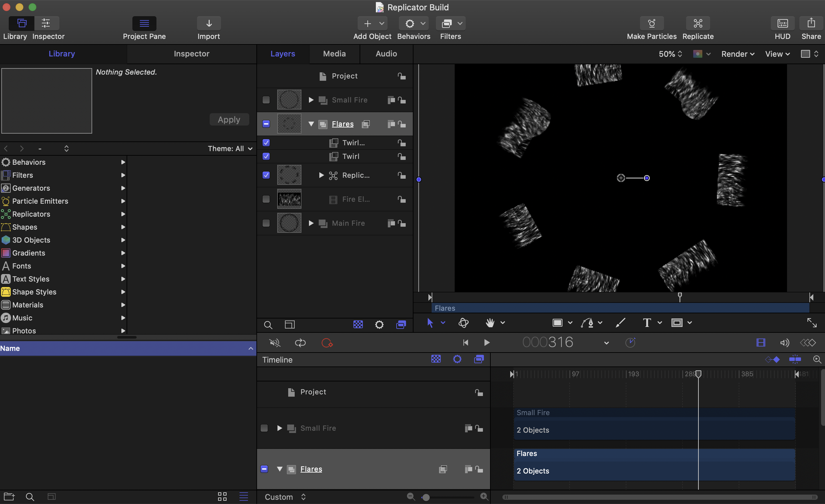This screenshot has height=504, width=825.
Task: Click the Library toolbar icon
Action: pos(21,23)
